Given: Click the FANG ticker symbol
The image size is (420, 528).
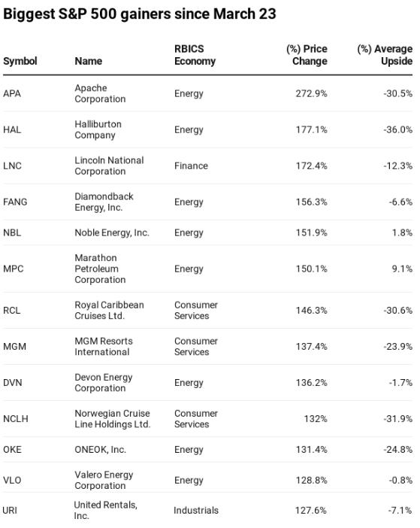Looking at the screenshot, I should point(15,202).
